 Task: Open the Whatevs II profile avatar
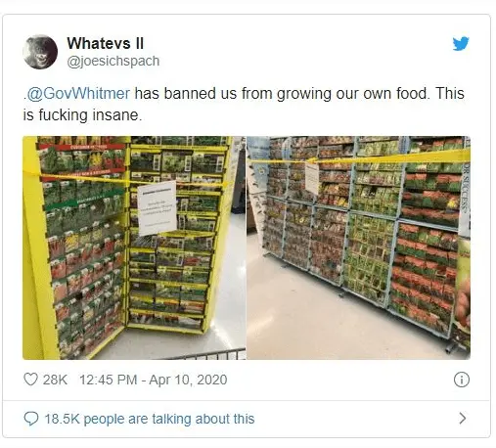coord(40,52)
